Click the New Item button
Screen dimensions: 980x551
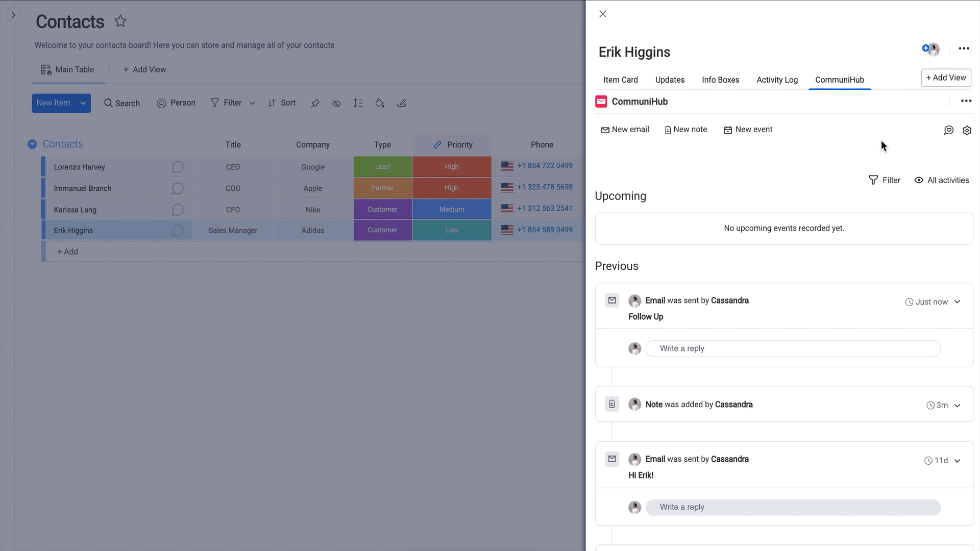54,103
